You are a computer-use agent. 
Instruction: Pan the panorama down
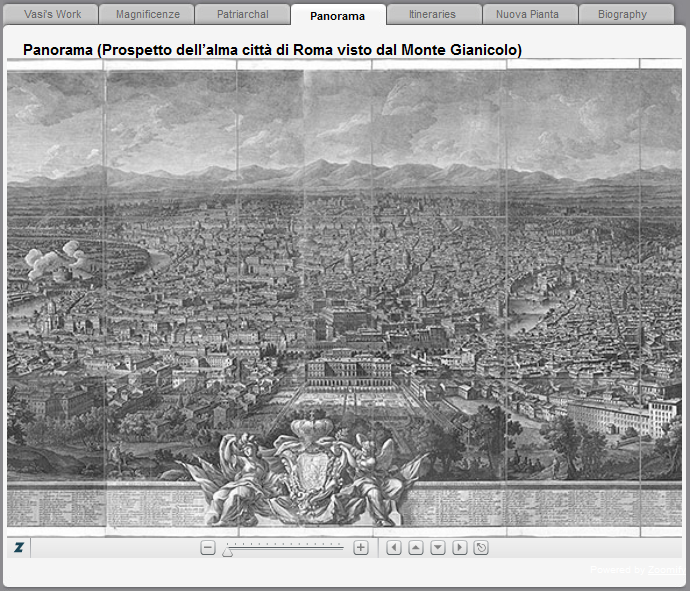(438, 548)
